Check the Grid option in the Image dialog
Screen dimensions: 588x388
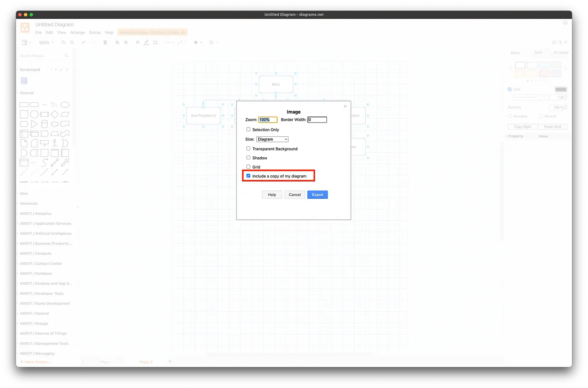[248, 167]
